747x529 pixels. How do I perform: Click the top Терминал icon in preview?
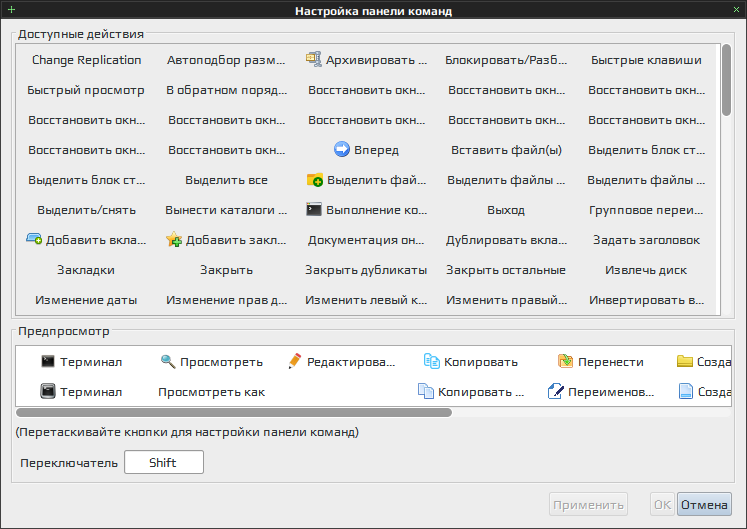click(47, 362)
